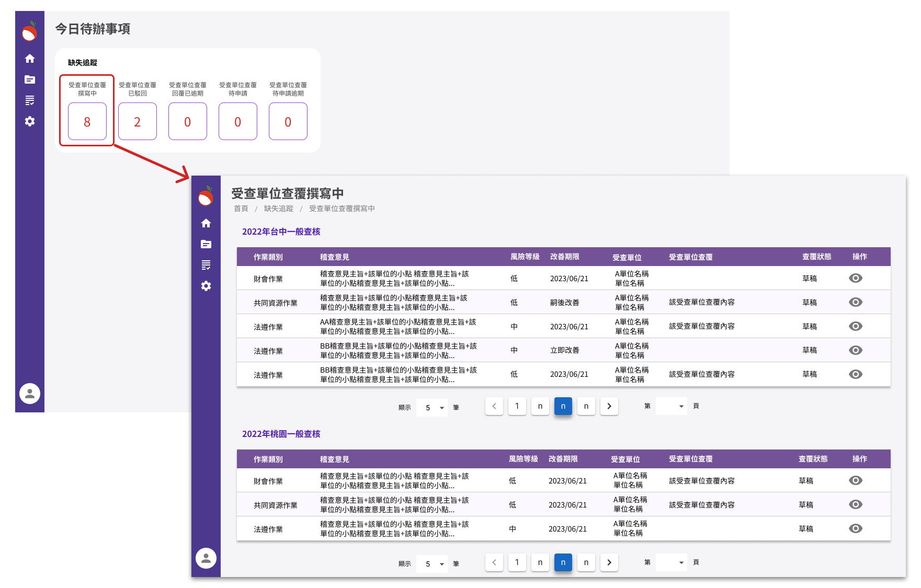Open the user avatar icon at sidebar bottom
This screenshot has height=588, width=921.
click(x=29, y=394)
